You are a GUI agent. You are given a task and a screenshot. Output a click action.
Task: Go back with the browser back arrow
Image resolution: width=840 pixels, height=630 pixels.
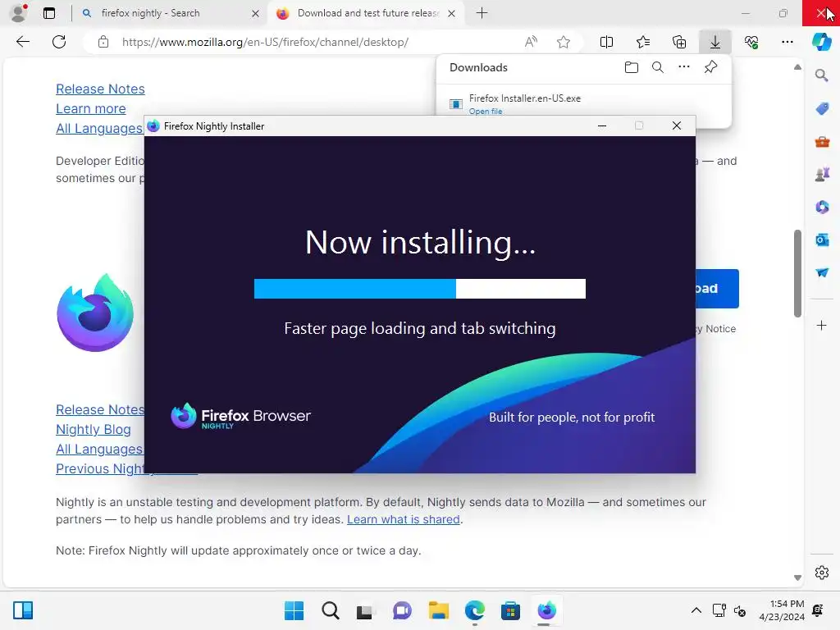(23, 42)
